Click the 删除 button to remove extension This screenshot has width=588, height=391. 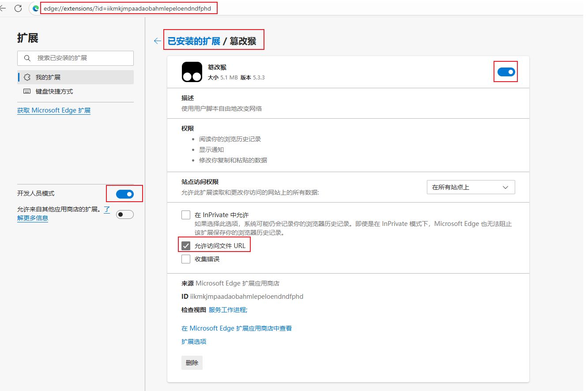coord(192,363)
